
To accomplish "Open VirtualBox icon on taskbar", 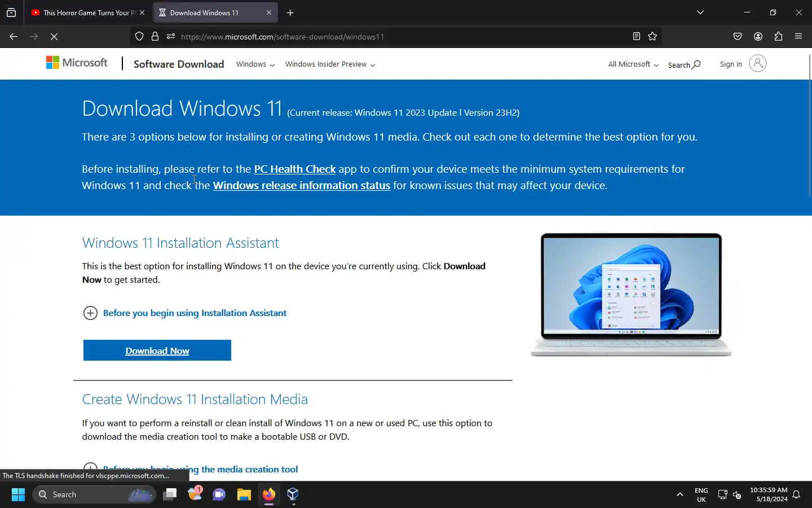I will [293, 494].
